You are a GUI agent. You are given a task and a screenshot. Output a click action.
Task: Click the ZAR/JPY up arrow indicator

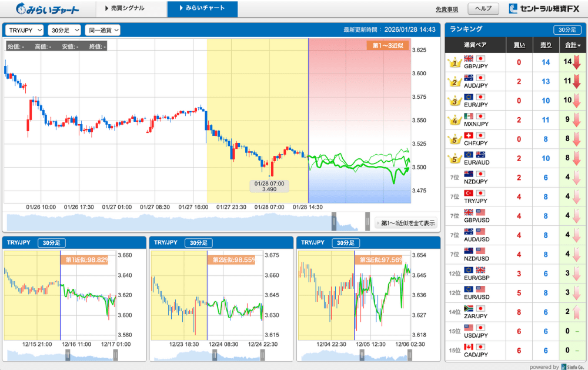tap(576, 311)
